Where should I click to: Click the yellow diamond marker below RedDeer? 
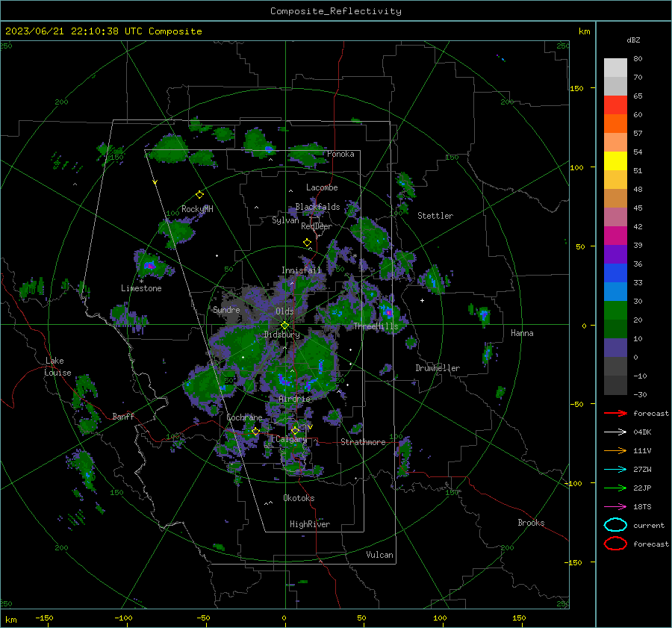click(x=307, y=243)
